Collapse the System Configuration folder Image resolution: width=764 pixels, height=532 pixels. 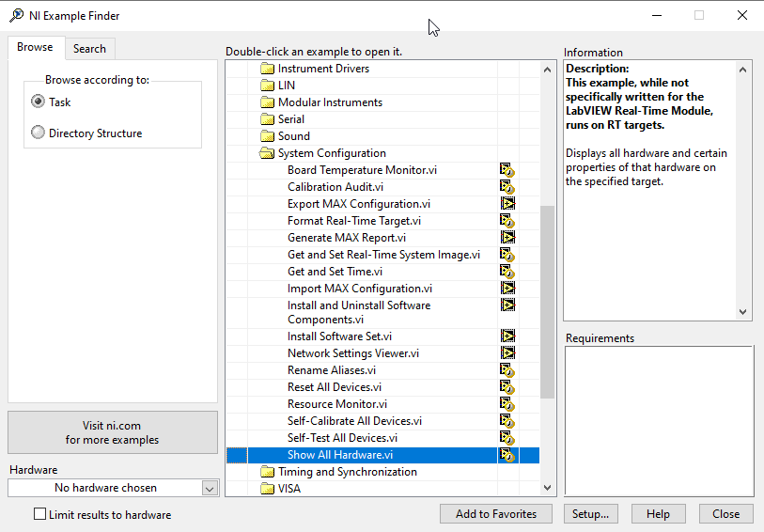coord(267,153)
